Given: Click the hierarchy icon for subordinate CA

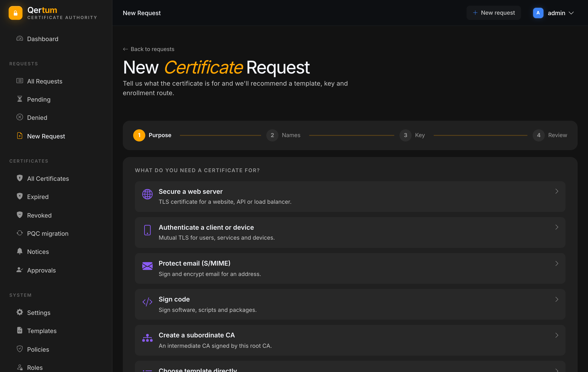Looking at the screenshot, I should 147,338.
